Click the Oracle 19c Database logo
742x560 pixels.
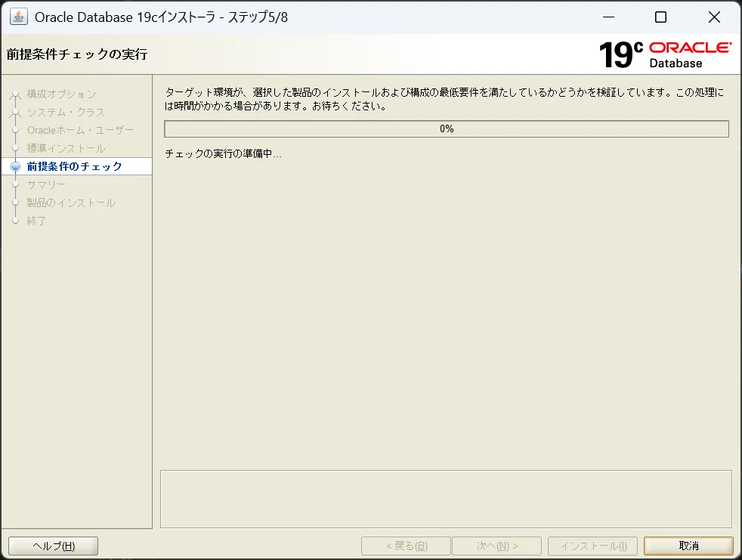pyautogui.click(x=666, y=55)
